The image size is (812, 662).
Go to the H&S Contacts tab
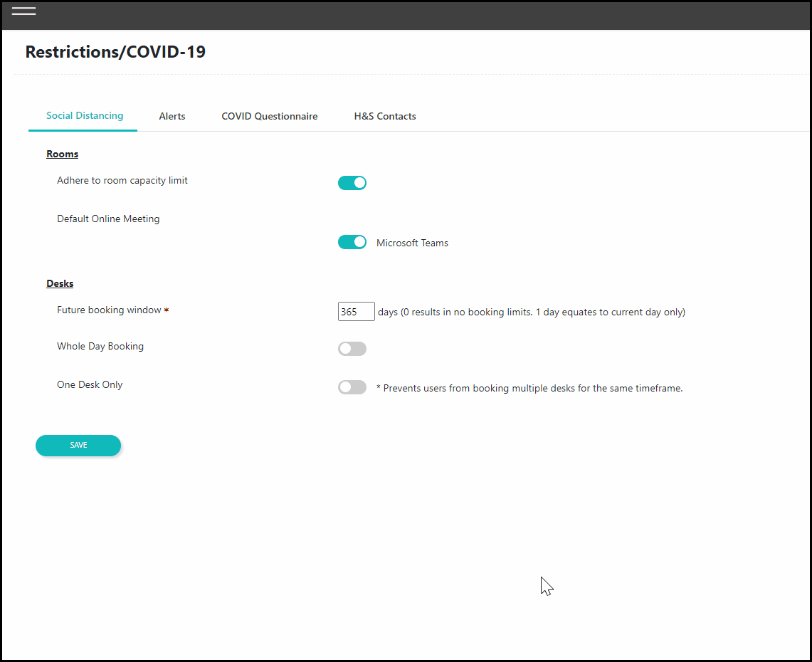click(385, 116)
